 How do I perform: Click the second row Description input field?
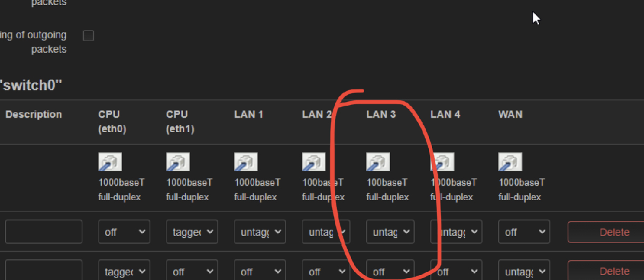tap(43, 270)
